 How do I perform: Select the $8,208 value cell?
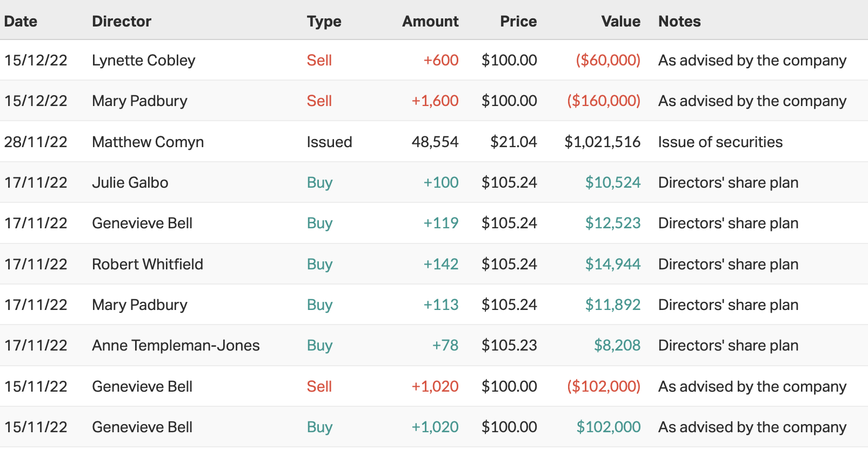coord(617,346)
